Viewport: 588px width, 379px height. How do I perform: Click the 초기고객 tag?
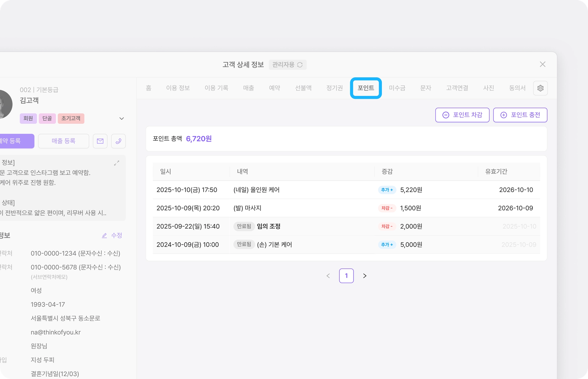[71, 118]
